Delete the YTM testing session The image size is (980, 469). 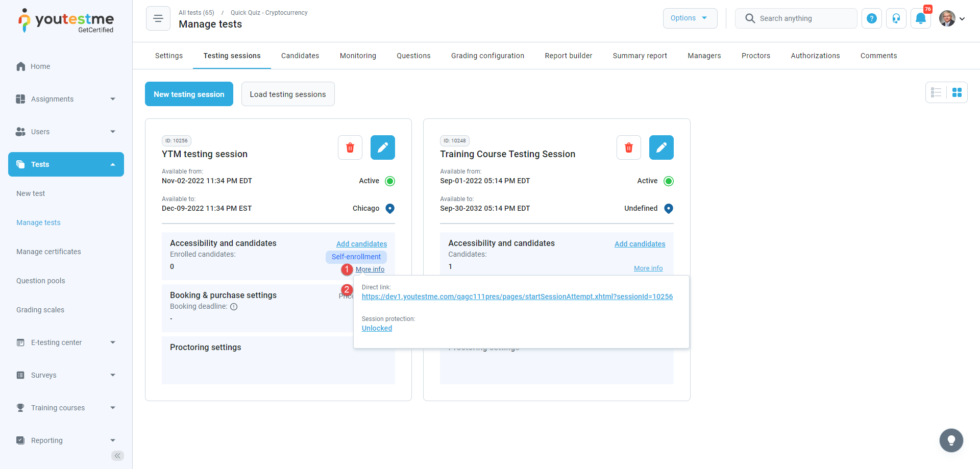point(350,147)
